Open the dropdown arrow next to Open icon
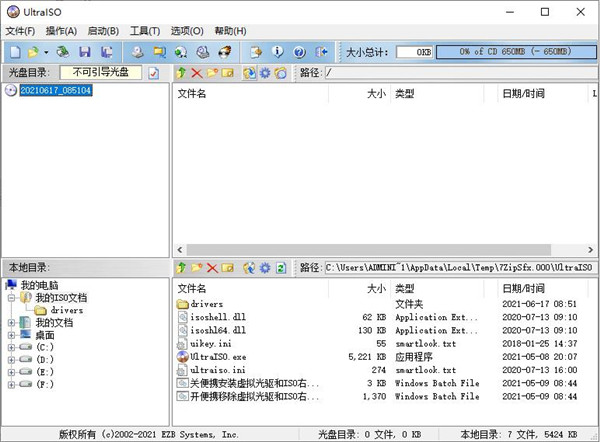600x442 pixels. point(46,51)
